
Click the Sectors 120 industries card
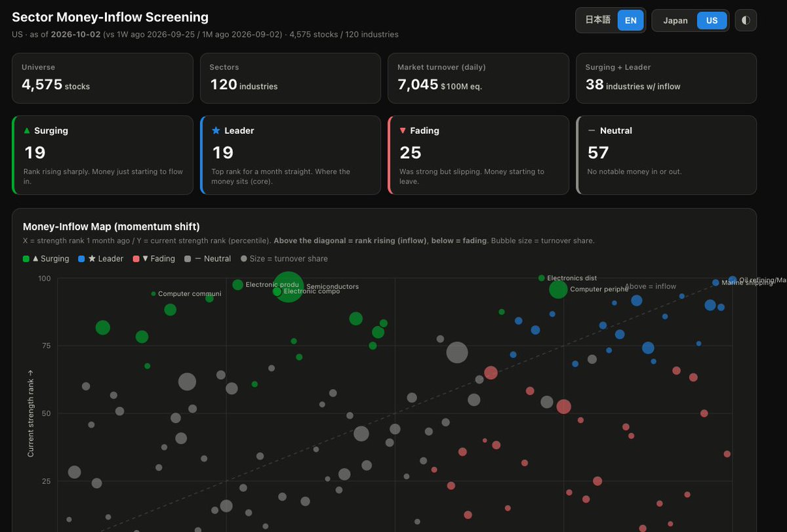pos(291,78)
